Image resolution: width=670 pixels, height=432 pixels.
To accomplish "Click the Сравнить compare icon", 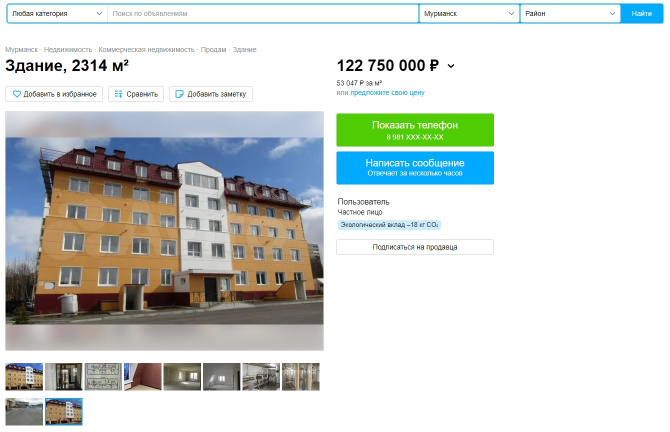I will [118, 94].
